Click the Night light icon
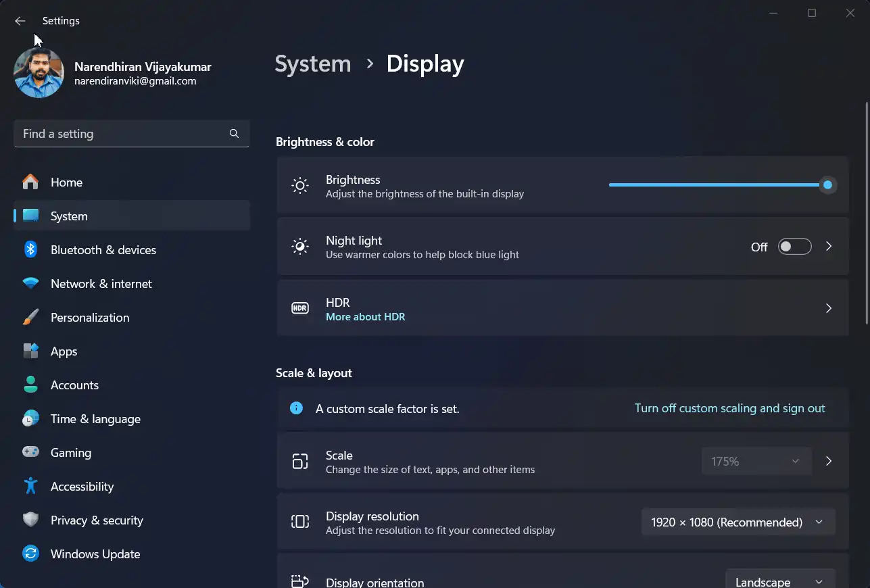The height and width of the screenshot is (588, 870). coord(300,246)
